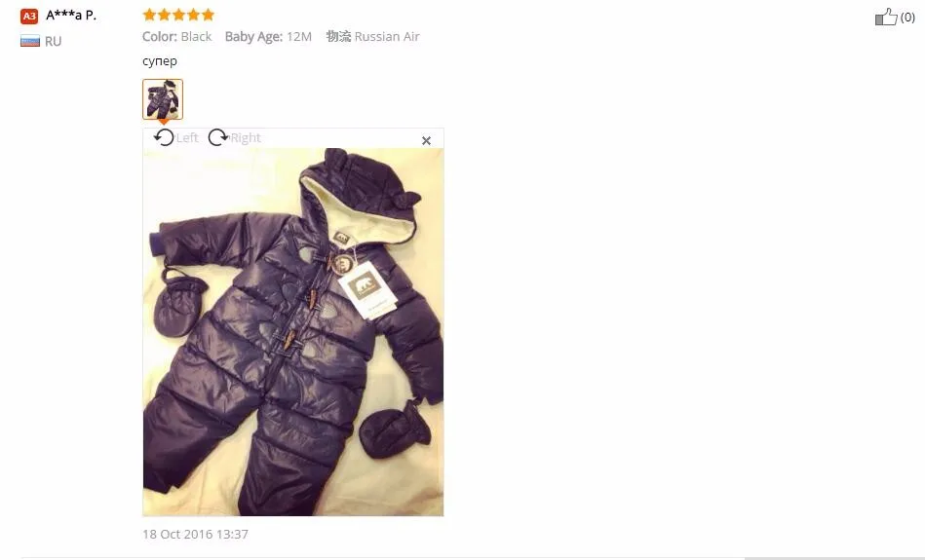
Task: Close the enlarged review photo
Action: tap(426, 141)
